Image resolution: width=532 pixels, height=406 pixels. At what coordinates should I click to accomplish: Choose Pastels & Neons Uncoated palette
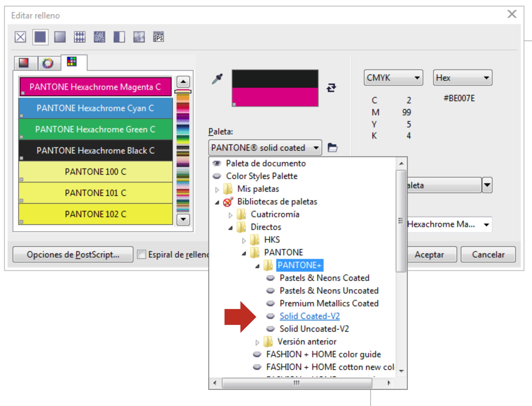pos(329,290)
